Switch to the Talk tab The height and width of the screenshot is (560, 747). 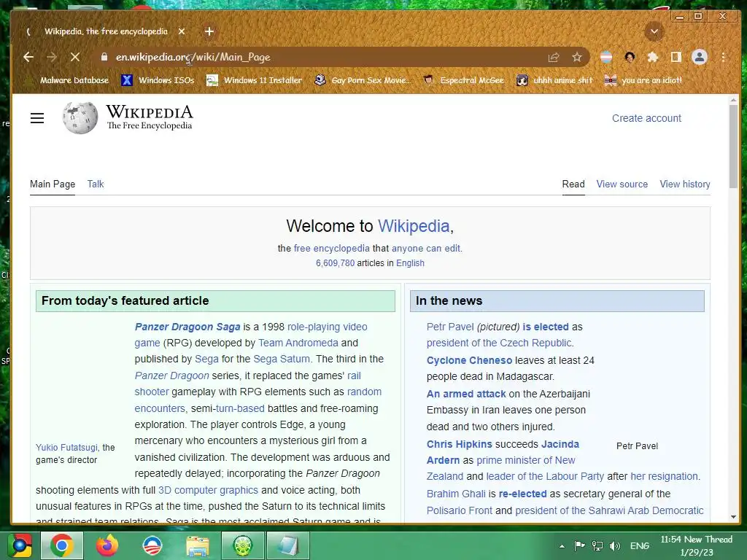point(96,184)
